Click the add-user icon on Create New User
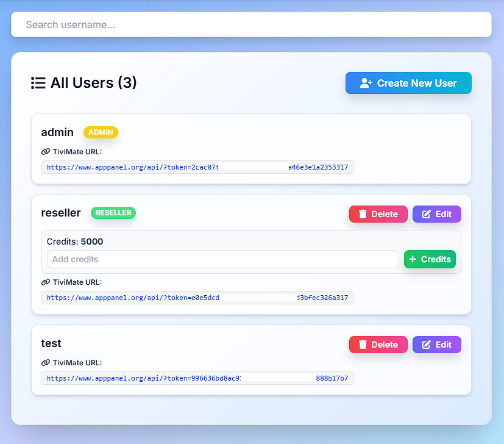This screenshot has width=504, height=444. 366,83
